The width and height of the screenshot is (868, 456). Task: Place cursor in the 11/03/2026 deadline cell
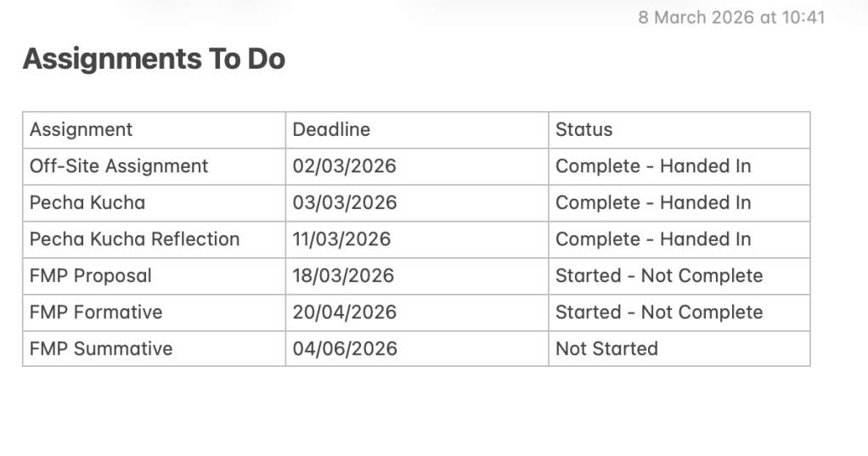341,239
